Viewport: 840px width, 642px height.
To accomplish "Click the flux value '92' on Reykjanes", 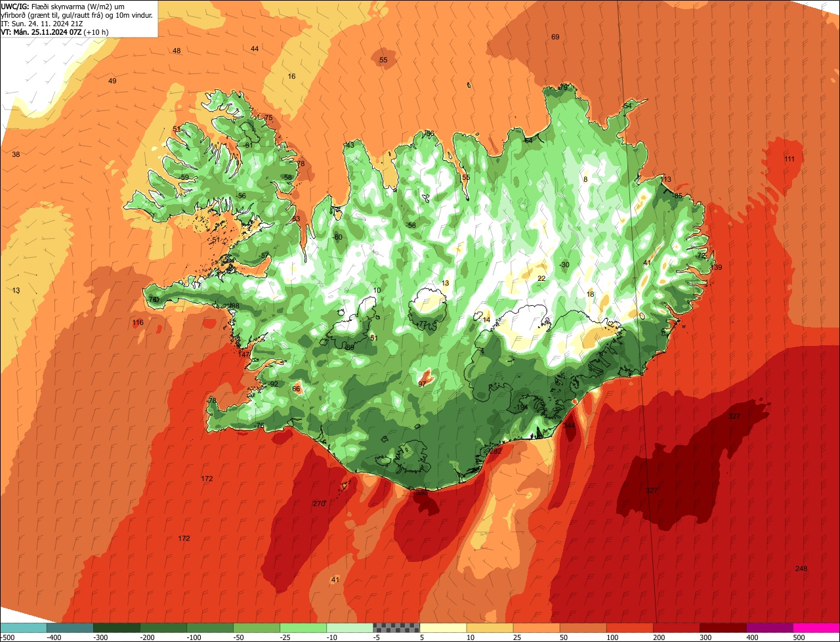I will (x=274, y=385).
